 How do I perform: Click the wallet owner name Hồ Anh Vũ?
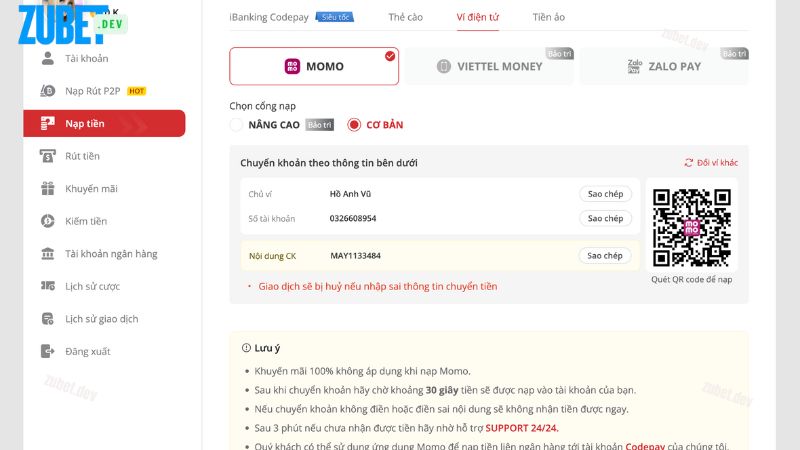(x=350, y=194)
